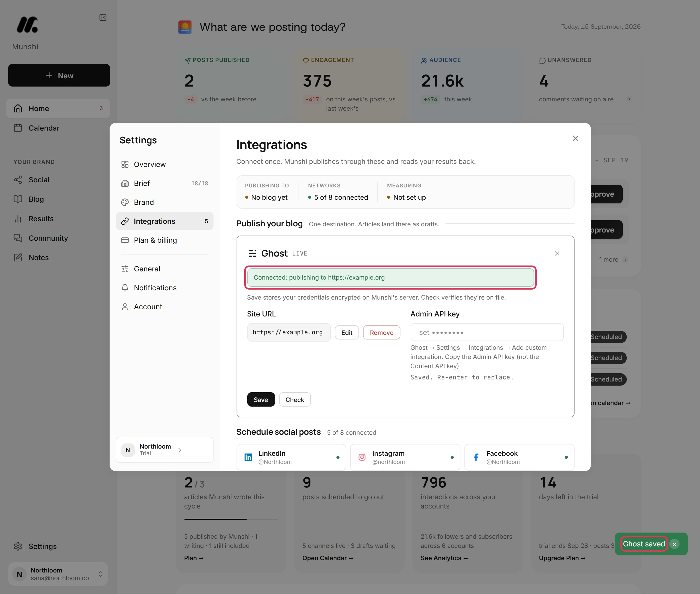Save the Ghost credentials
Viewport: 700px width, 594px height.
click(261, 399)
